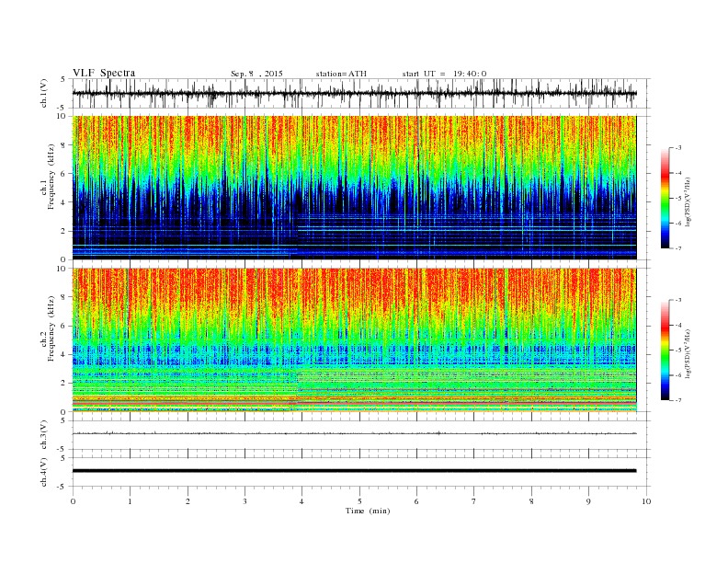Screen dimensions: 728x563
Task: Click the ch.2 spectrogram panel
Action: pyautogui.click(x=354, y=339)
